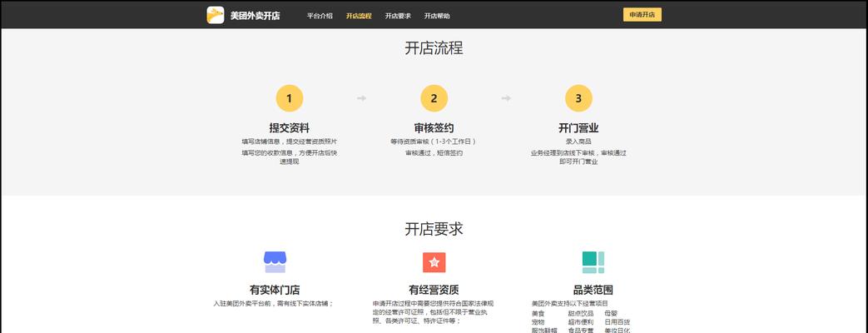Click the 甜点饮品 category entry
This screenshot has height=333, width=868.
pyautogui.click(x=580, y=314)
